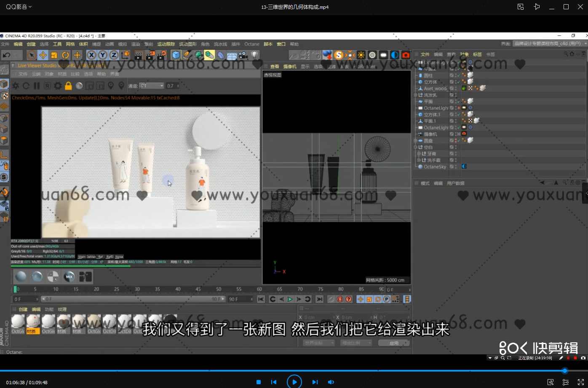The image size is (588, 388).
Task: Open the Cube primitive icon in the toolbar
Action: (x=176, y=55)
